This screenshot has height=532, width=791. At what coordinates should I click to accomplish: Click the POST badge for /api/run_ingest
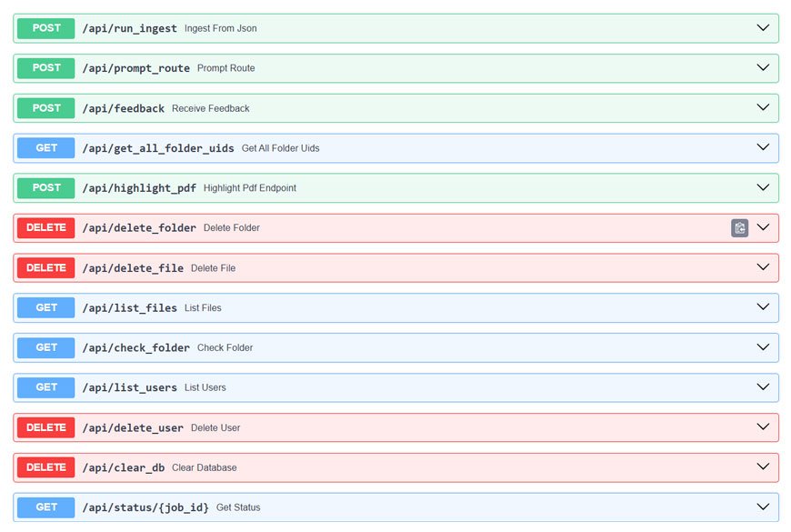click(x=46, y=28)
